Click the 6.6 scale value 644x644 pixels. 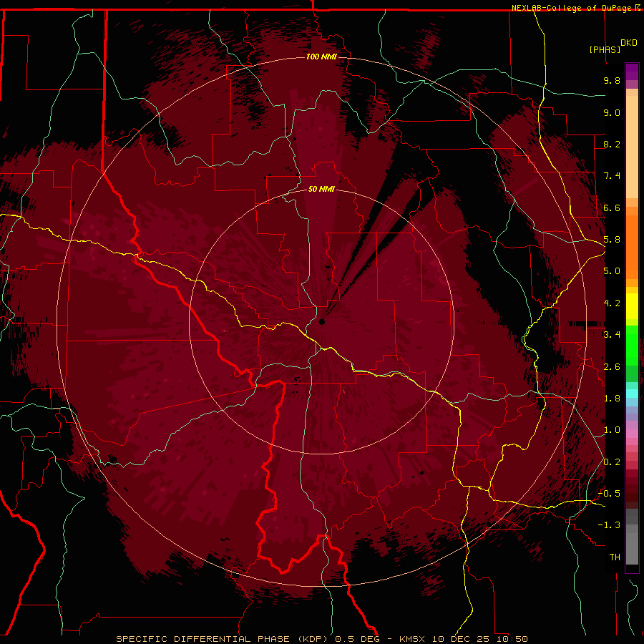coord(612,208)
